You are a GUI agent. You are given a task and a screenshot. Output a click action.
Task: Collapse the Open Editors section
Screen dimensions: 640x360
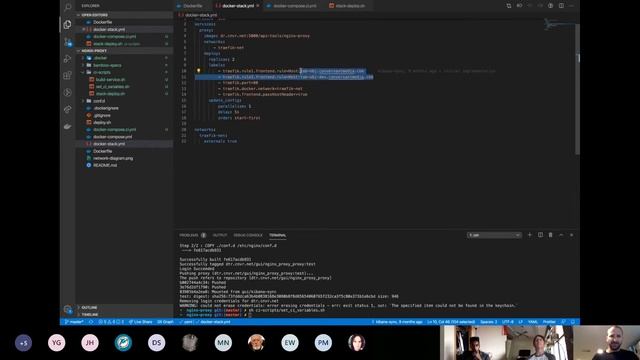pyautogui.click(x=124, y=15)
